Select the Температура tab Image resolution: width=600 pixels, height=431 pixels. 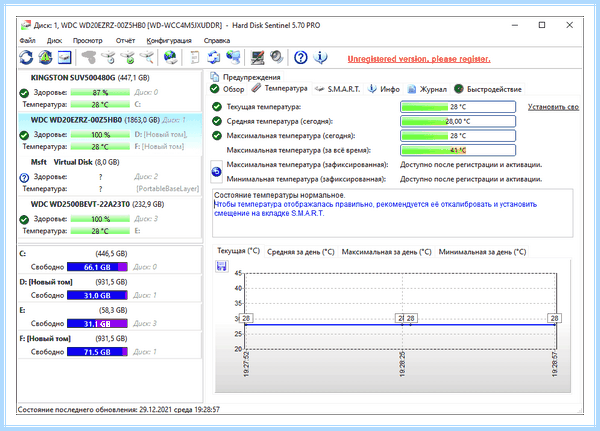click(280, 88)
